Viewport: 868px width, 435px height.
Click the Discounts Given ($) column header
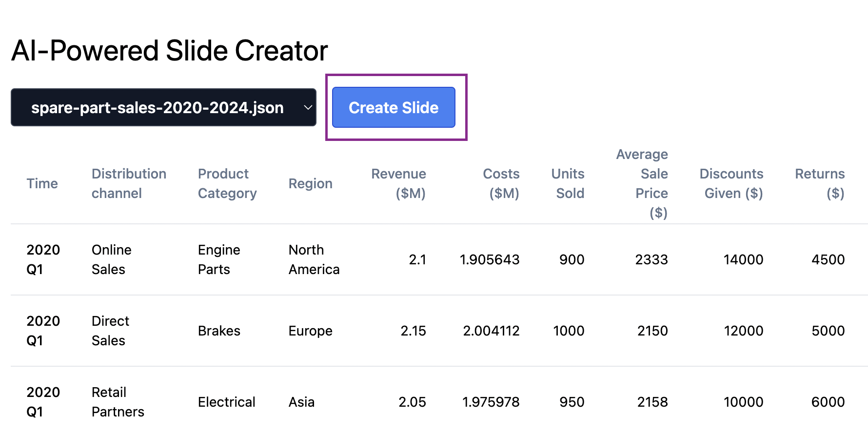point(731,184)
